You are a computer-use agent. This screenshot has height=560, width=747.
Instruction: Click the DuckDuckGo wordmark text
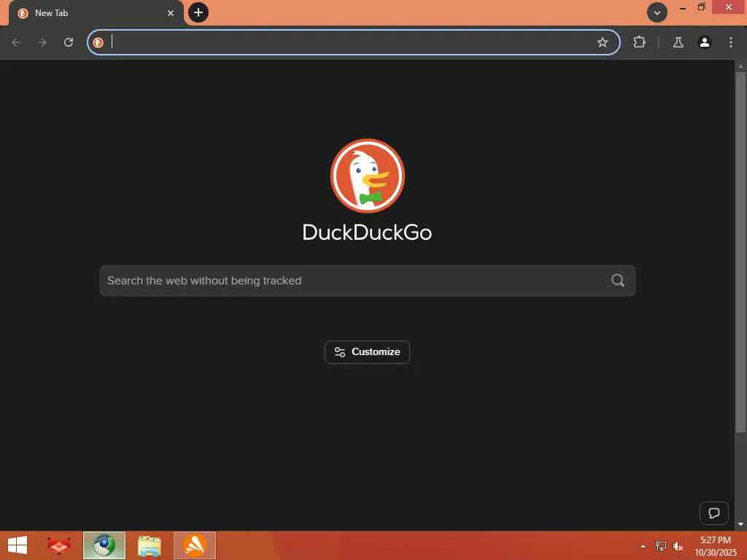pyautogui.click(x=368, y=233)
